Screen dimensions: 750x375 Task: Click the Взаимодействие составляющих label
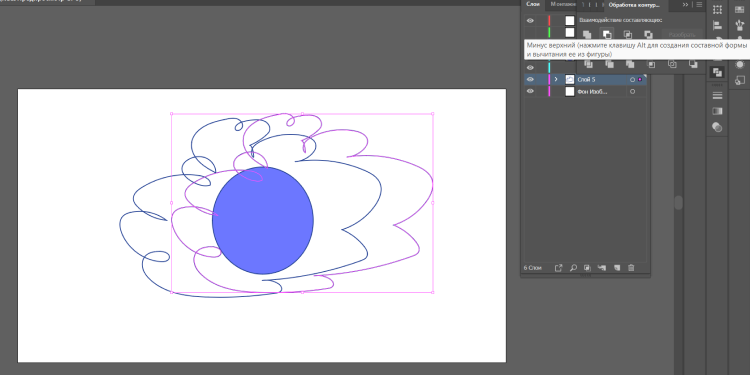click(x=620, y=20)
